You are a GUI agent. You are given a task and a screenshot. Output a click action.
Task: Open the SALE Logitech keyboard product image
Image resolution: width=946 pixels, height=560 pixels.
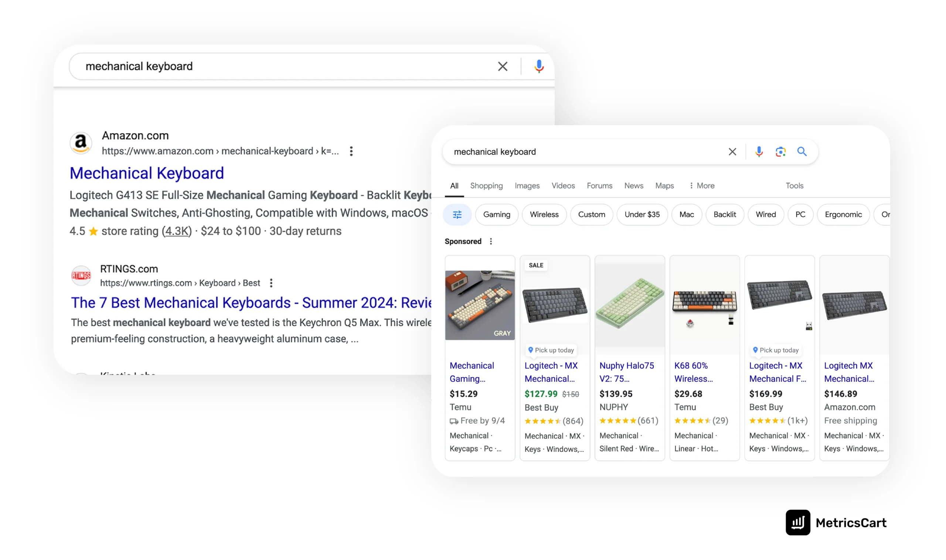(555, 305)
